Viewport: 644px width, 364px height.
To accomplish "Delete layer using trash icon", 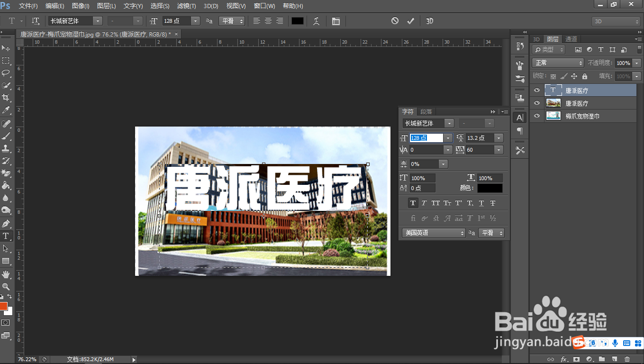I will [627, 359].
